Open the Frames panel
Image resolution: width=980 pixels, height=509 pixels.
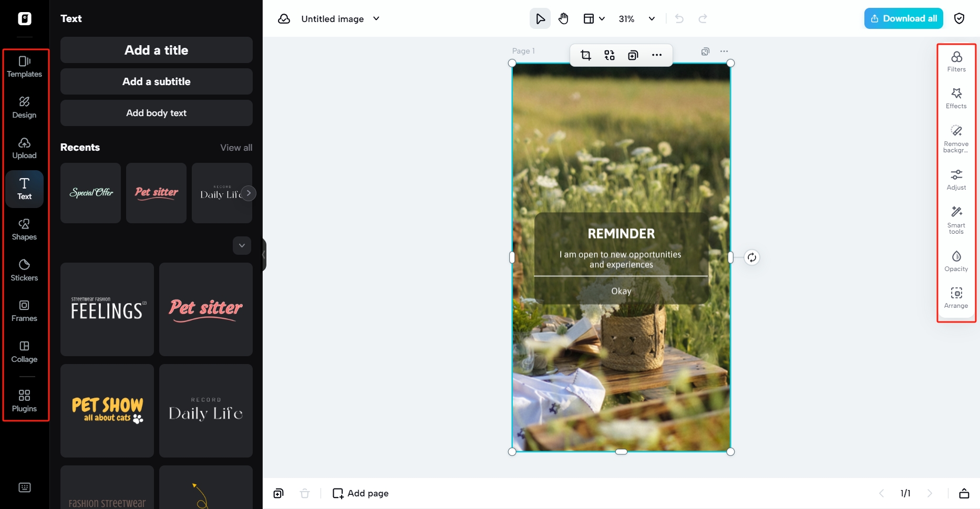24,311
